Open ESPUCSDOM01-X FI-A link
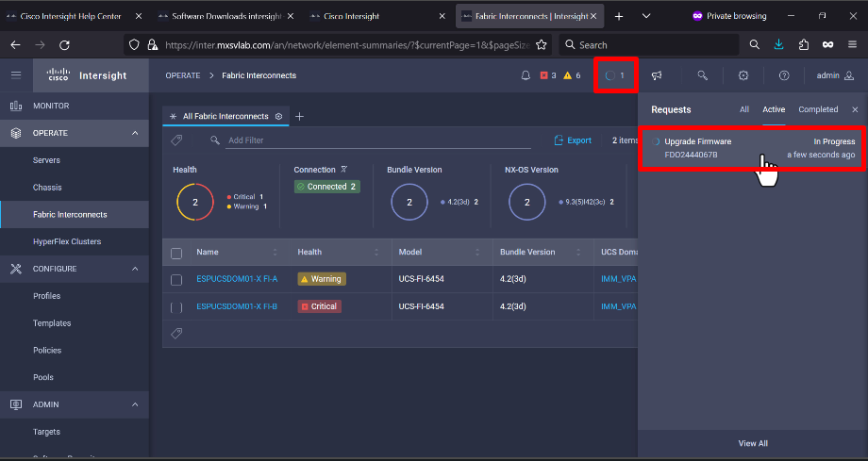Viewport: 868px width, 461px height. coord(237,279)
